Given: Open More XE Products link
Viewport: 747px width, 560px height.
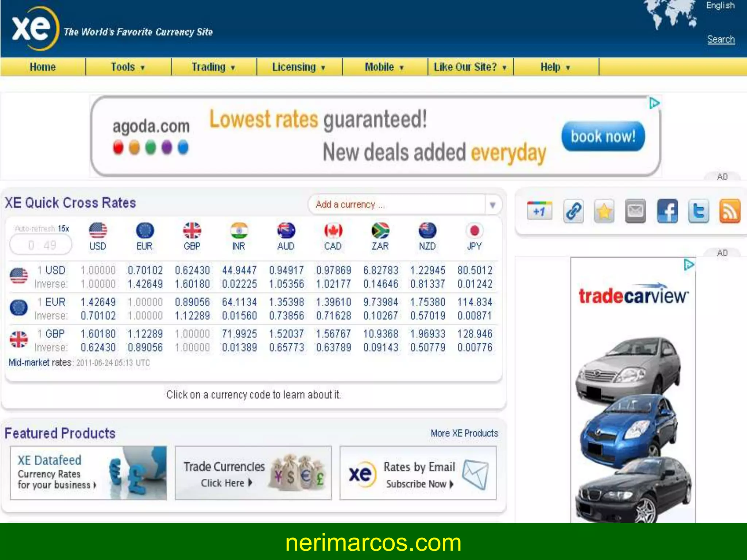Looking at the screenshot, I should pyautogui.click(x=464, y=433).
